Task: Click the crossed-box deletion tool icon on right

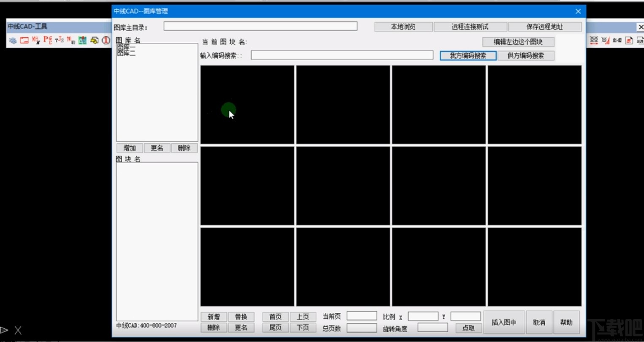Action: tap(594, 40)
